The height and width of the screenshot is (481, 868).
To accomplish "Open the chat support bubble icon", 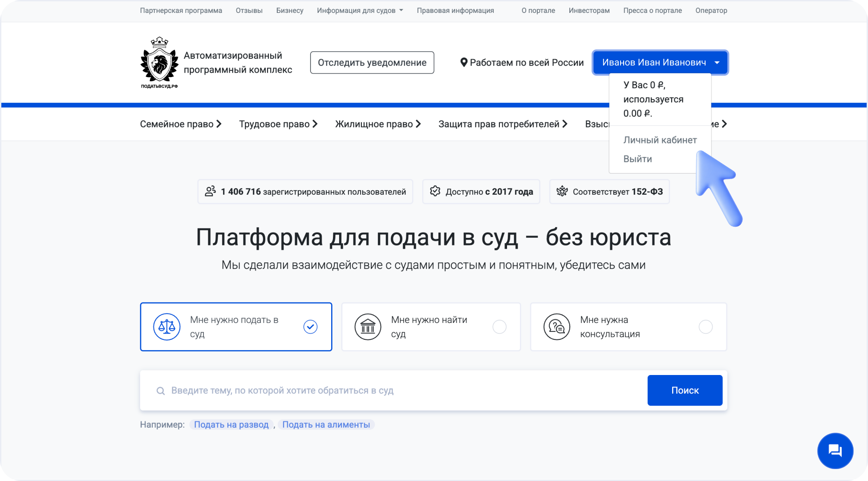I will (835, 451).
